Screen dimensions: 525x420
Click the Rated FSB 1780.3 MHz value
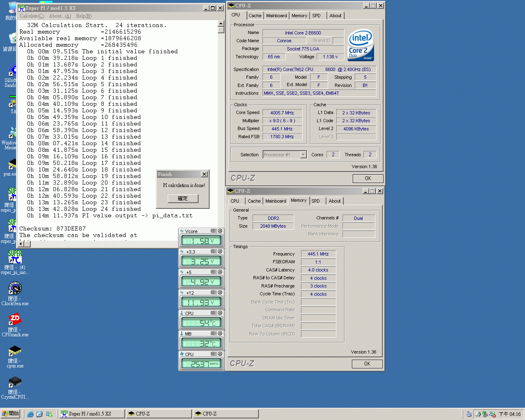pos(282,137)
